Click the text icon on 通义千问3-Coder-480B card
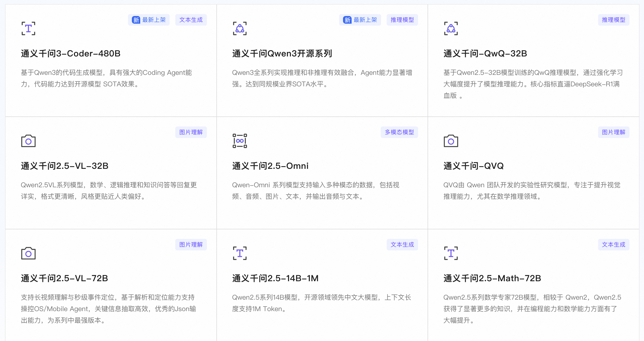This screenshot has height=341, width=644. tap(28, 28)
